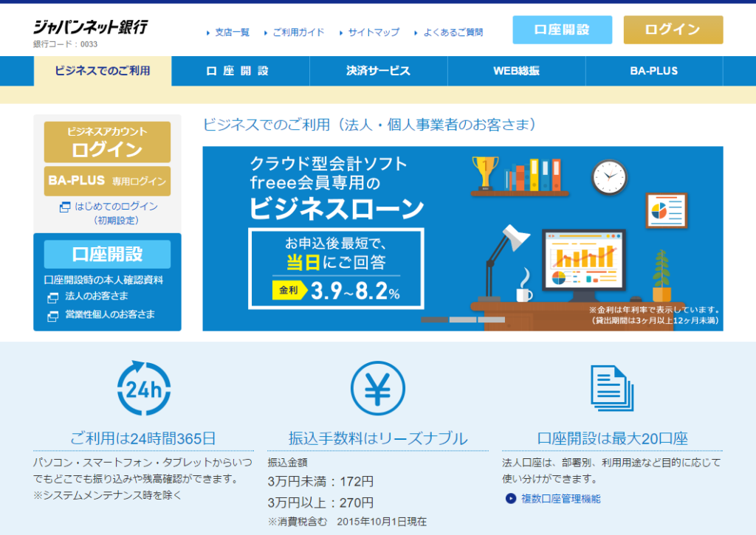
Task: Select the WEB総振 tab
Action: [517, 71]
